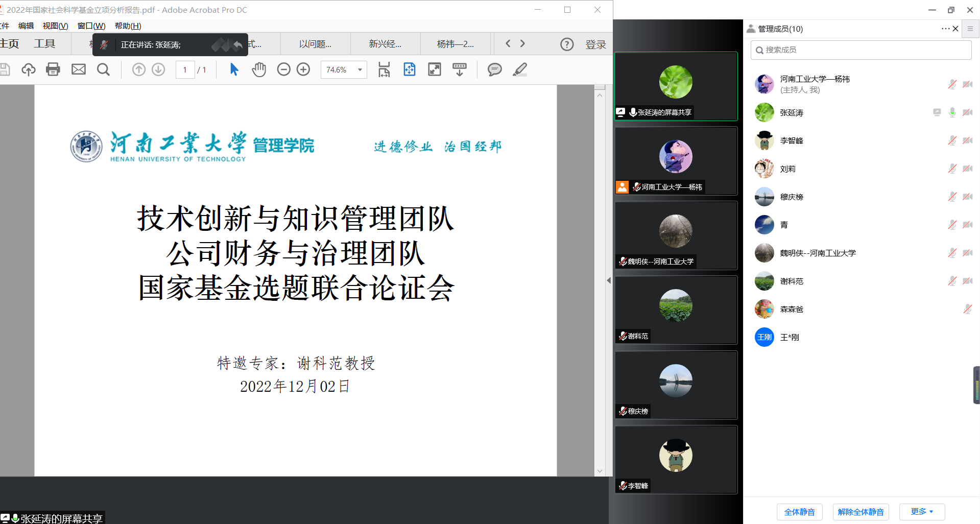Image resolution: width=980 pixels, height=524 pixels.
Task: Select the Hand pan tool
Action: (x=259, y=69)
